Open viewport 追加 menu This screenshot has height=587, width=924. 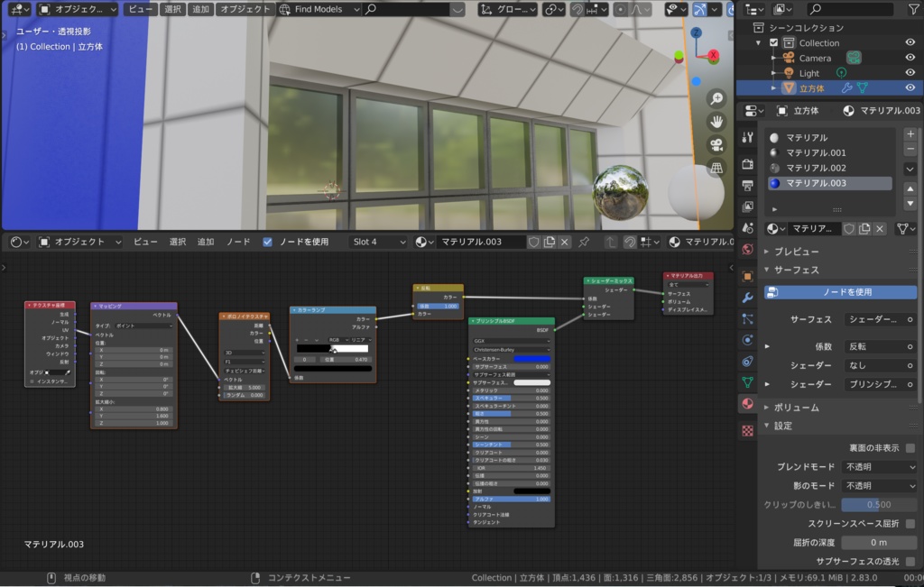200,9
